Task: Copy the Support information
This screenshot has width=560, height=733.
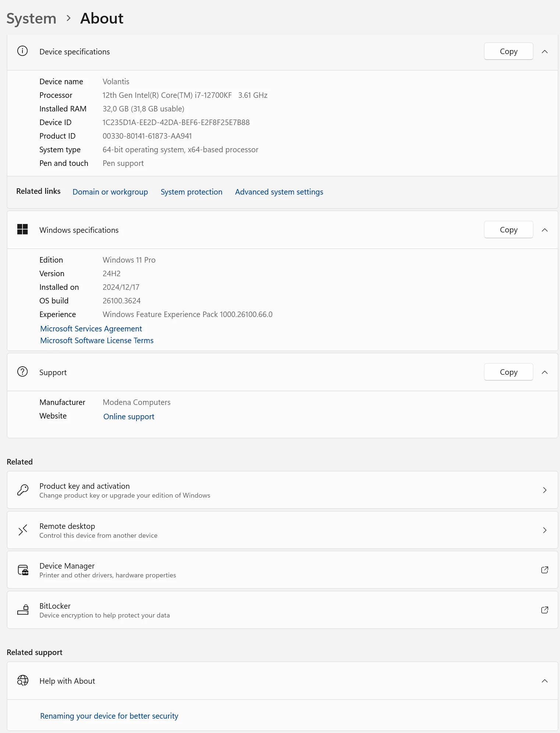Action: 508,372
